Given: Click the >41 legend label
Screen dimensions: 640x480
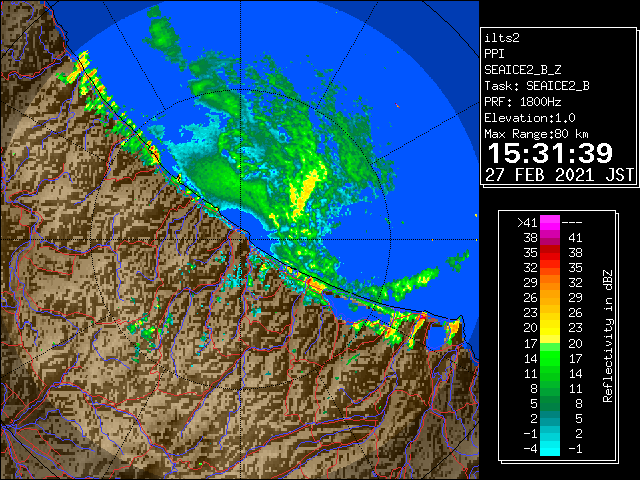Looking at the screenshot, I should pyautogui.click(x=527, y=223).
